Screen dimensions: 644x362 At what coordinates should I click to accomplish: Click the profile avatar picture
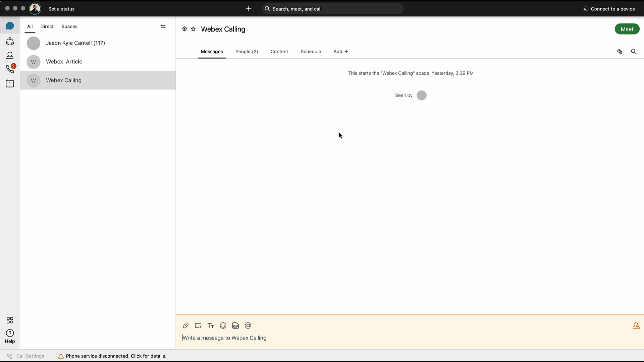click(35, 9)
